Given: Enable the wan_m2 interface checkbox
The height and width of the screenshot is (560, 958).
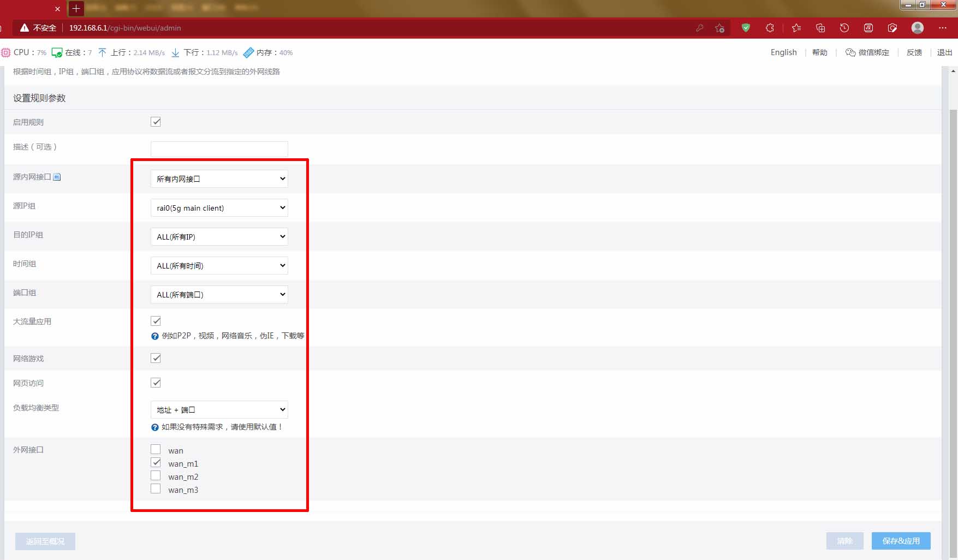Looking at the screenshot, I should [156, 476].
